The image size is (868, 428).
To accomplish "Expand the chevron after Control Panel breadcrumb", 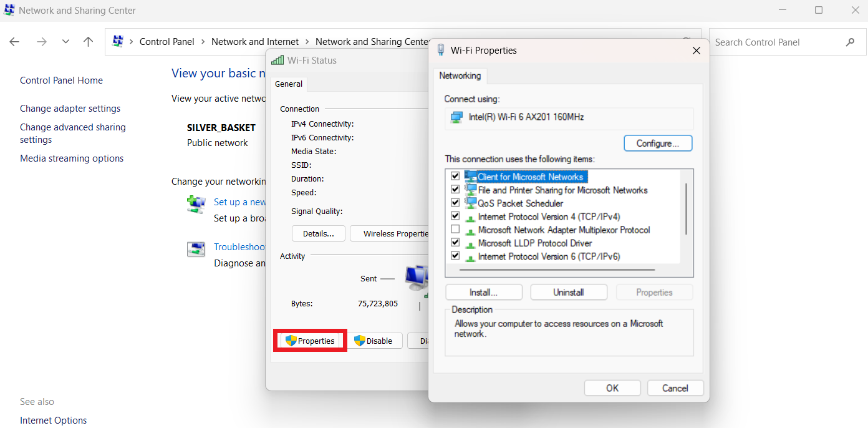I will coord(203,42).
